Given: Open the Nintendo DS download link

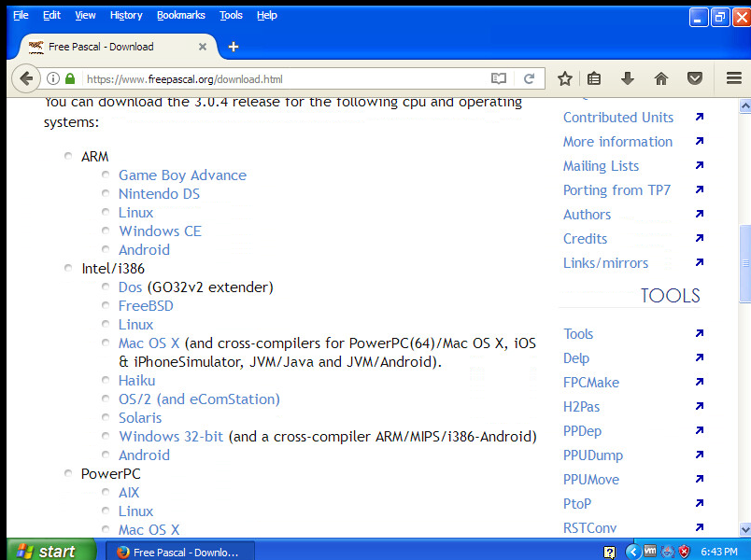Looking at the screenshot, I should click(159, 194).
